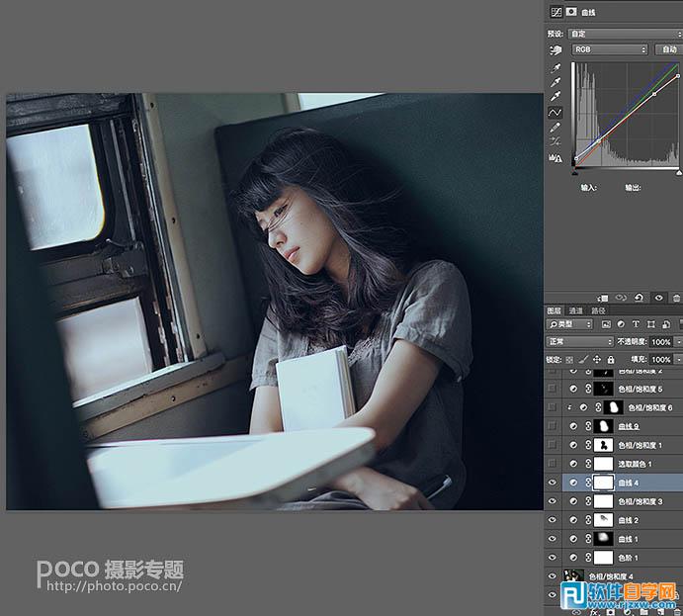Screen dimensions: 683x616
Task: Click the lock all padlock icon
Action: [611, 359]
